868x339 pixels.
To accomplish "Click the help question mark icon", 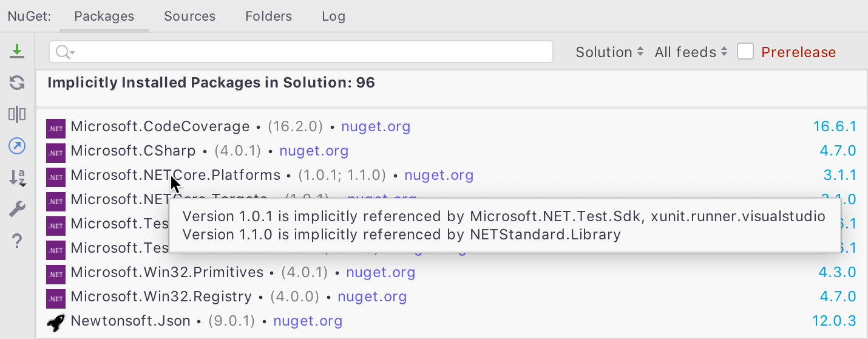I will pos(17,241).
